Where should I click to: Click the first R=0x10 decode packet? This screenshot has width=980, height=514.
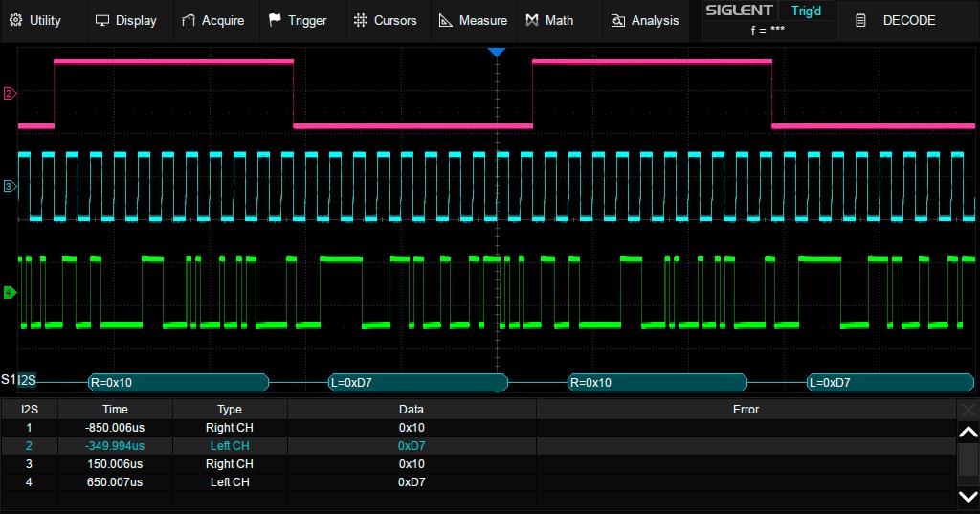point(177,383)
